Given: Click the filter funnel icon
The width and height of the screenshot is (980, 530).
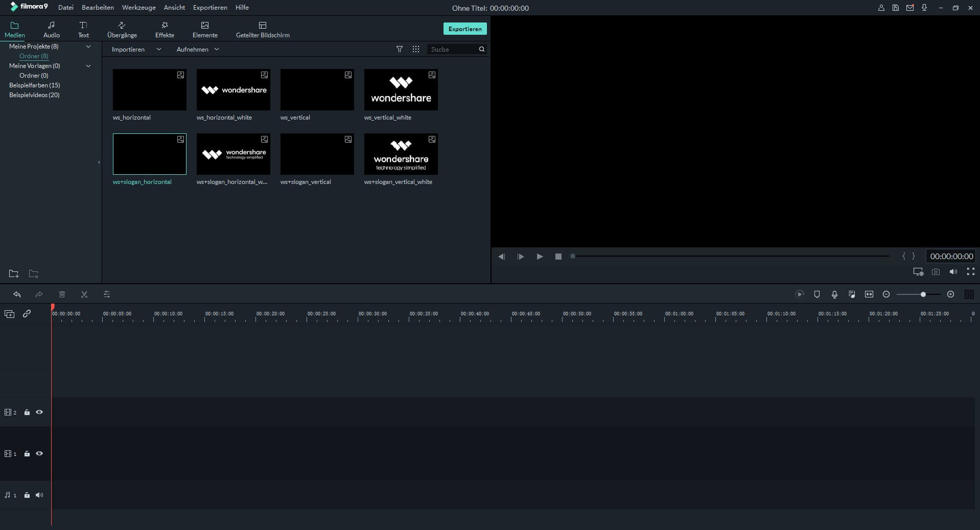Looking at the screenshot, I should pyautogui.click(x=400, y=49).
